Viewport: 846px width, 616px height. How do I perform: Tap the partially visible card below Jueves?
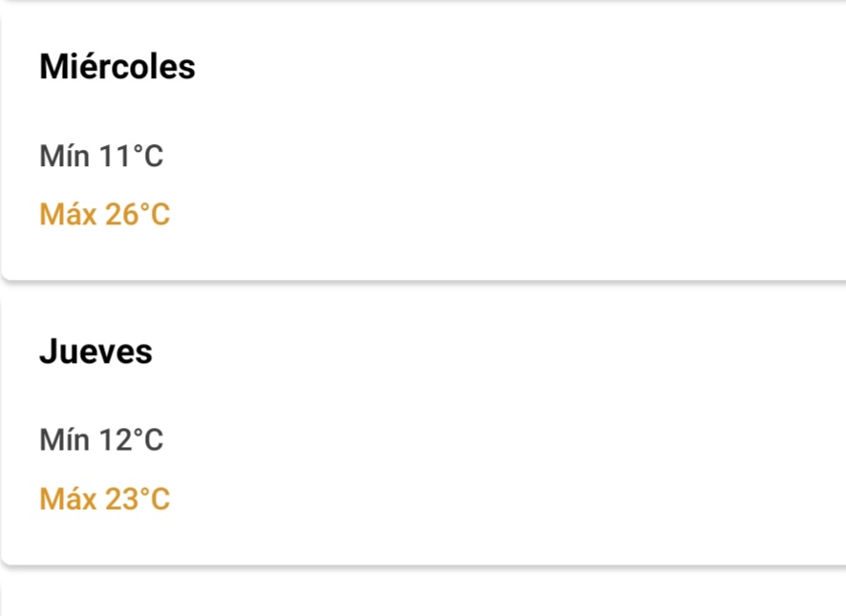424,599
